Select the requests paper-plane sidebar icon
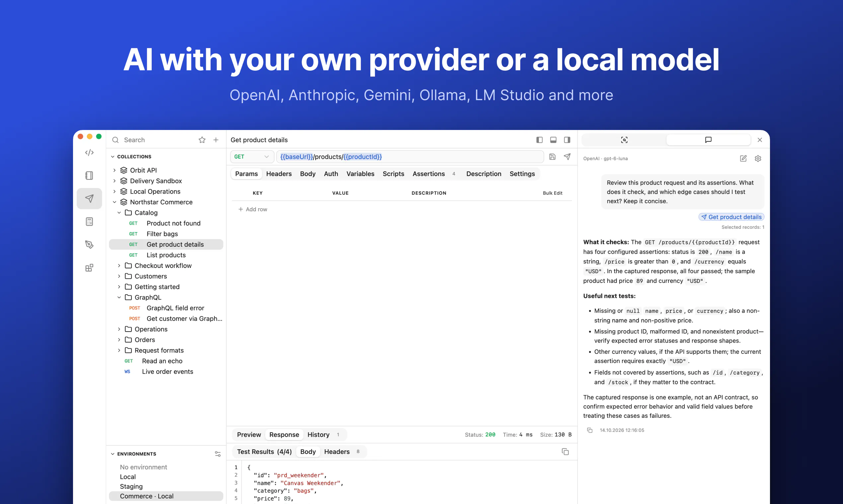This screenshot has height=504, width=843. (89, 198)
